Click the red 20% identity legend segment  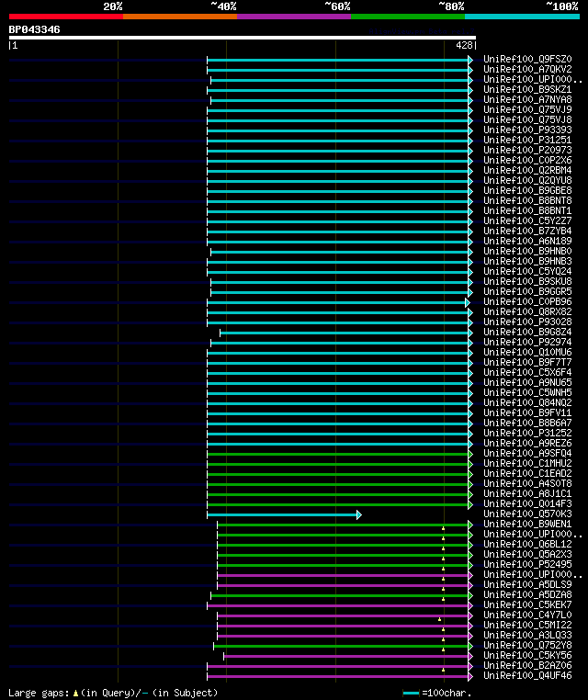(66, 17)
